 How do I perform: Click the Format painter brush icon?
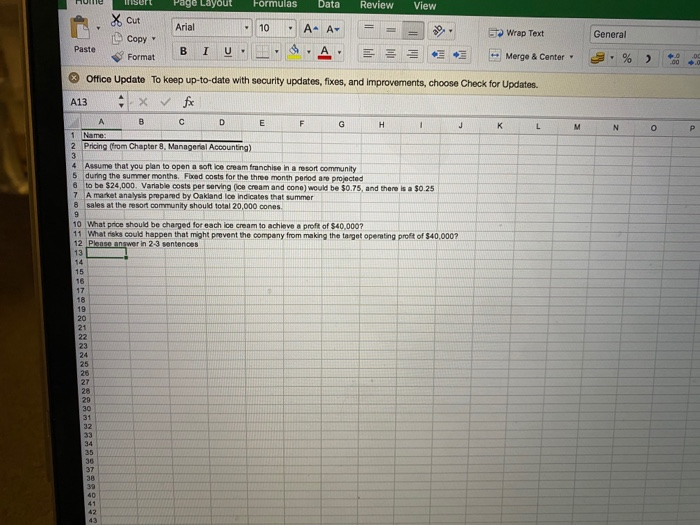pos(117,57)
